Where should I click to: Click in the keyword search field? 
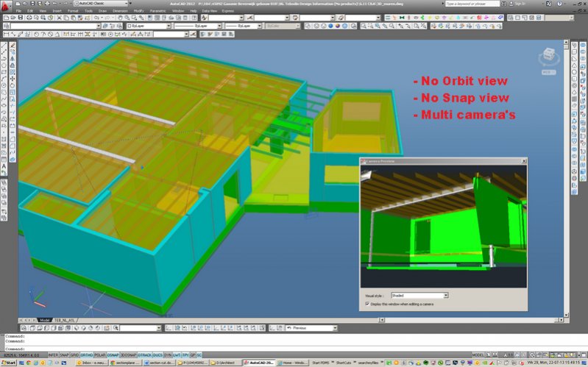point(472,4)
